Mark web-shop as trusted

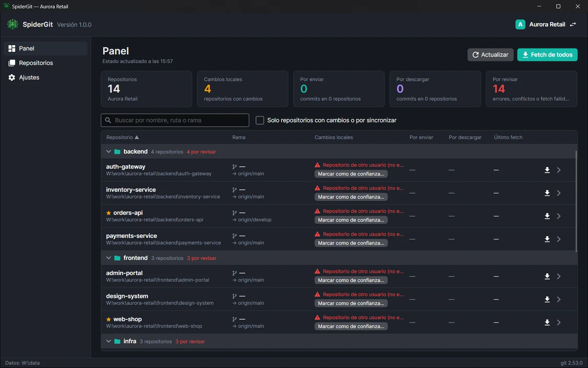(351, 327)
